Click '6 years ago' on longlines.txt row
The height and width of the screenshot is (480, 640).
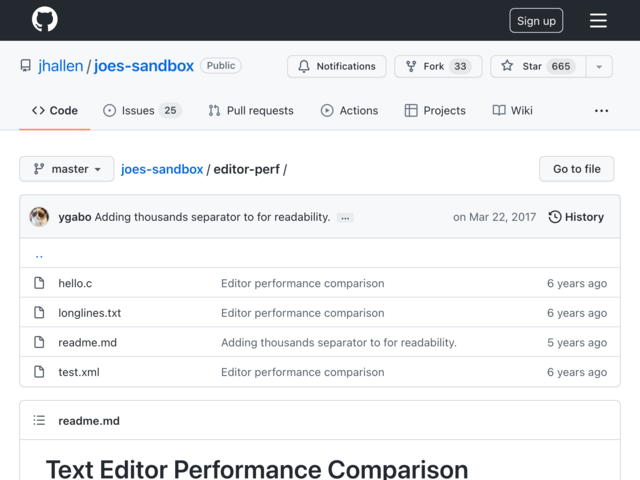[x=577, y=313]
